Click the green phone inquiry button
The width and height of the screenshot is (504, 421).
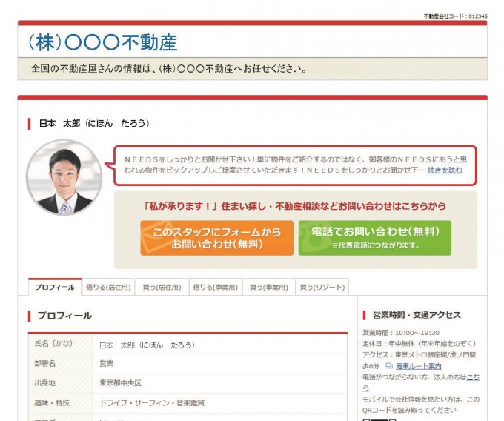coord(375,238)
